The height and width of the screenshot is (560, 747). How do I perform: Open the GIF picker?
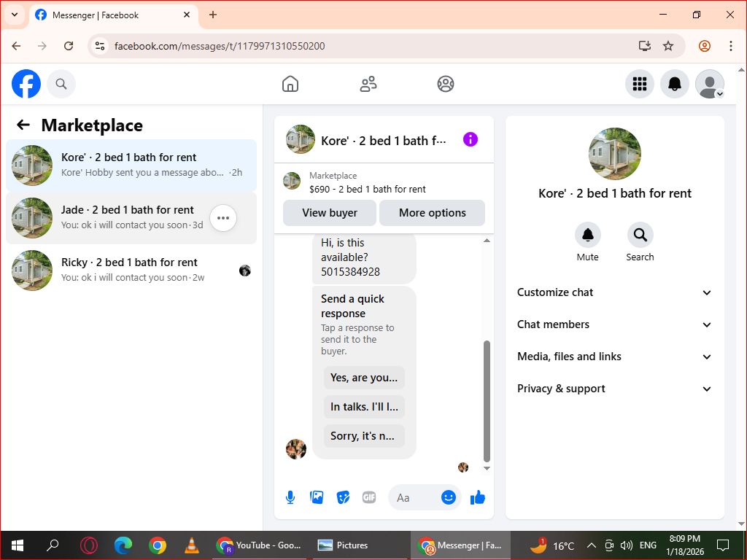(368, 497)
